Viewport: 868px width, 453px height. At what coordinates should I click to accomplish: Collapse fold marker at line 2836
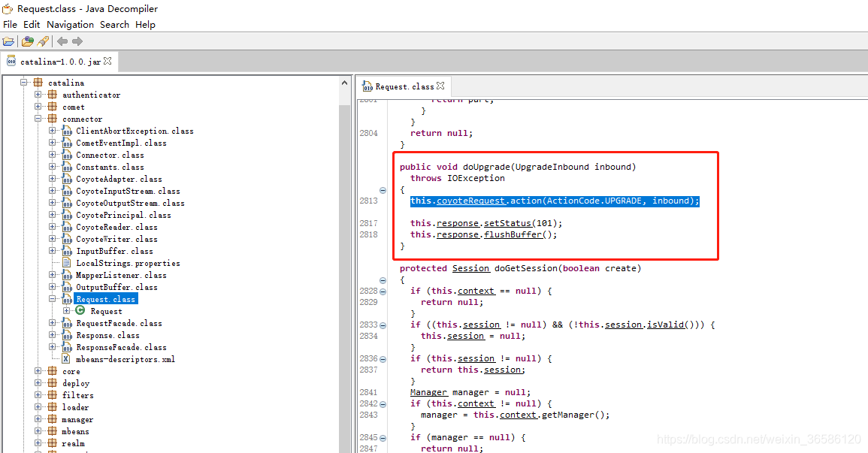[x=383, y=359]
